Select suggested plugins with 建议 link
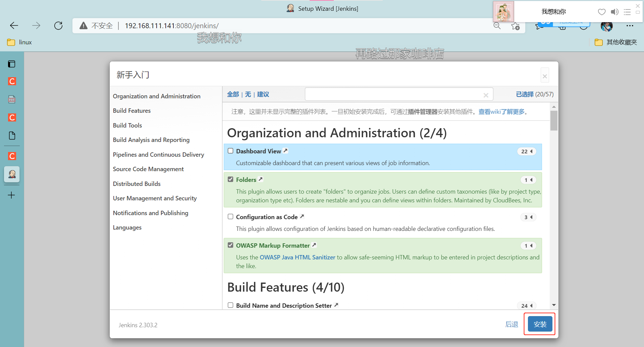The height and width of the screenshot is (347, 644). (263, 94)
